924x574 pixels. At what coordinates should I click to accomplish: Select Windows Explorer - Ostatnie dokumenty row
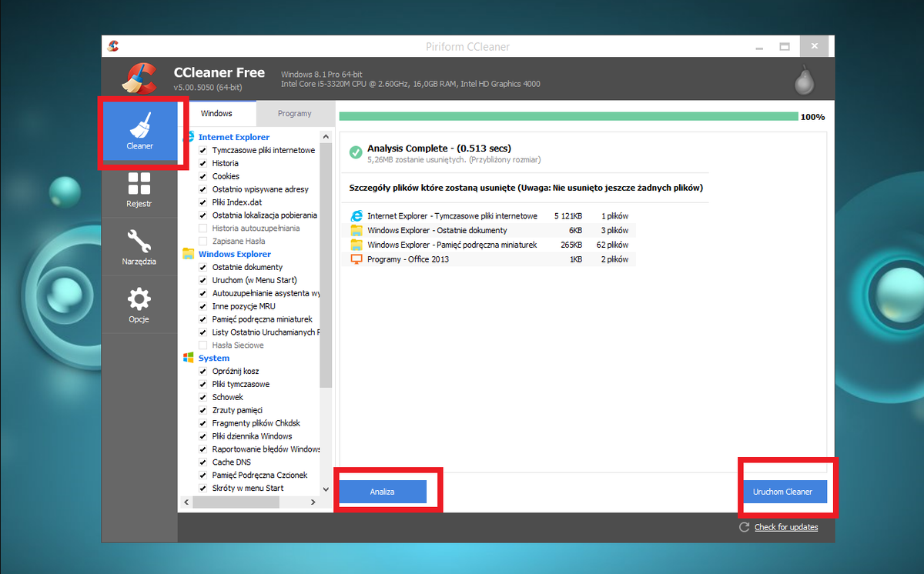(x=489, y=230)
